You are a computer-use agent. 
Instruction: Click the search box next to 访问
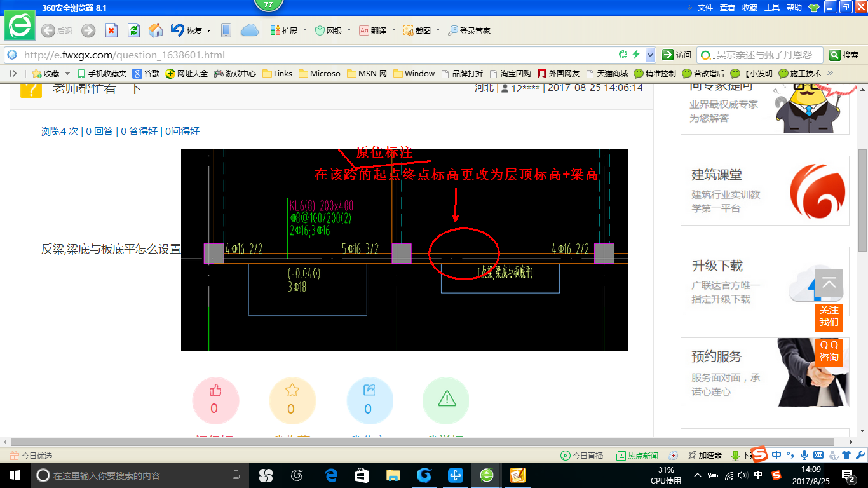point(760,55)
